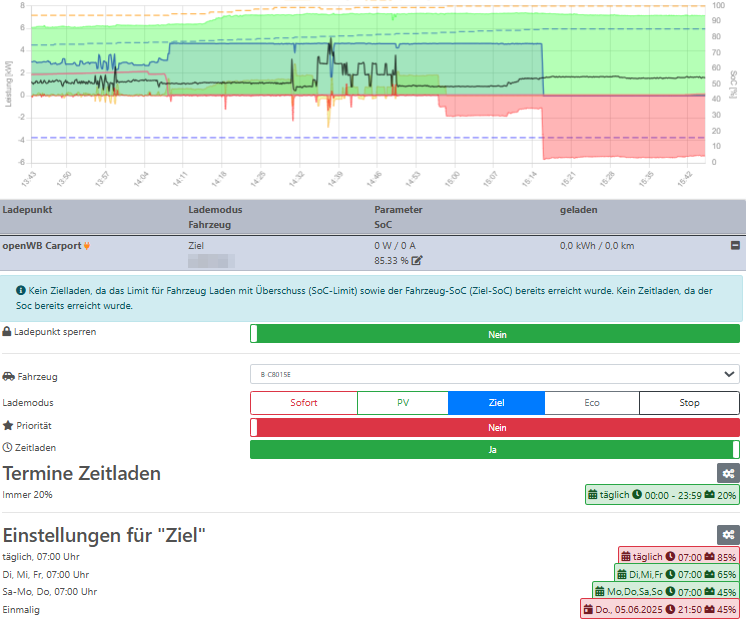746x623 pixels.
Task: Click the täglich 00:00 - 23:59 20% schedule badge
Action: [x=662, y=495]
